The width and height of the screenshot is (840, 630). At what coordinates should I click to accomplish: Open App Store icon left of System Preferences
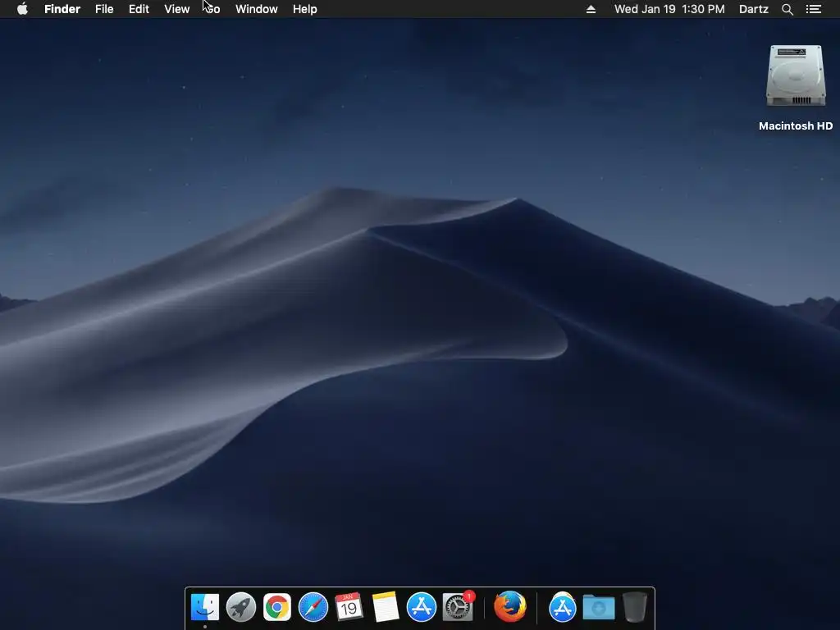pos(421,607)
